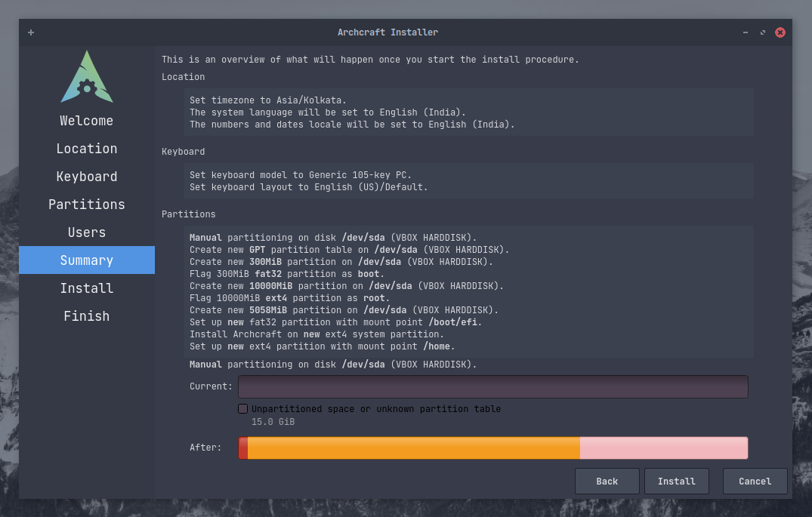The image size is (812, 517).
Task: Click the Current disk layout bar
Action: [x=493, y=386]
